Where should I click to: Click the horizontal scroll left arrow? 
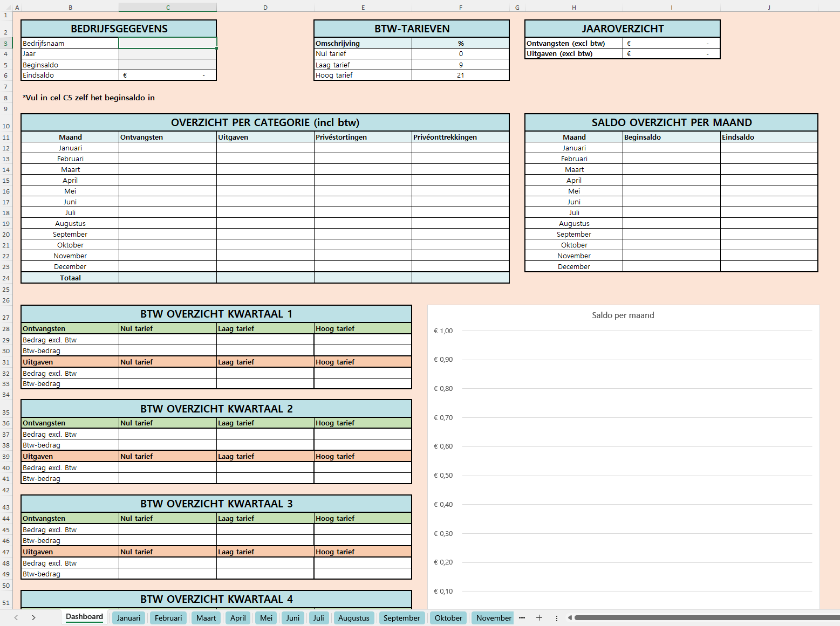tap(570, 618)
